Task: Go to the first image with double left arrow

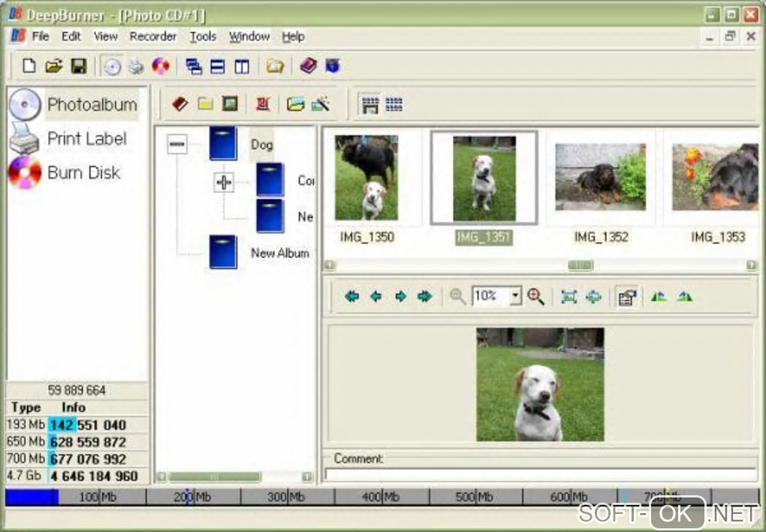Action: (x=351, y=296)
